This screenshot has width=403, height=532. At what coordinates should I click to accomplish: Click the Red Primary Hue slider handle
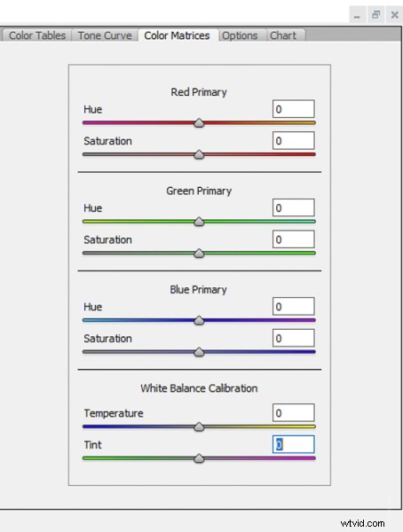(199, 123)
